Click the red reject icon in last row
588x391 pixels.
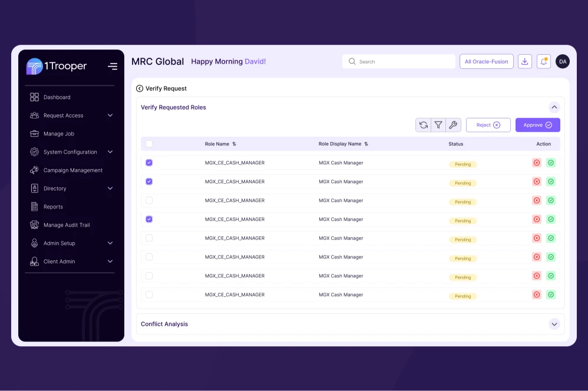point(537,294)
